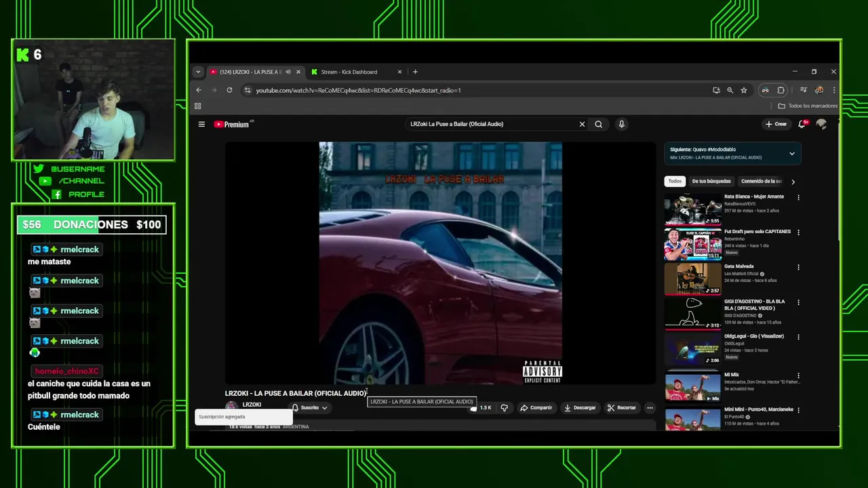The height and width of the screenshot is (488, 868).
Task: Open the YouTube account avatar menu
Action: [821, 124]
